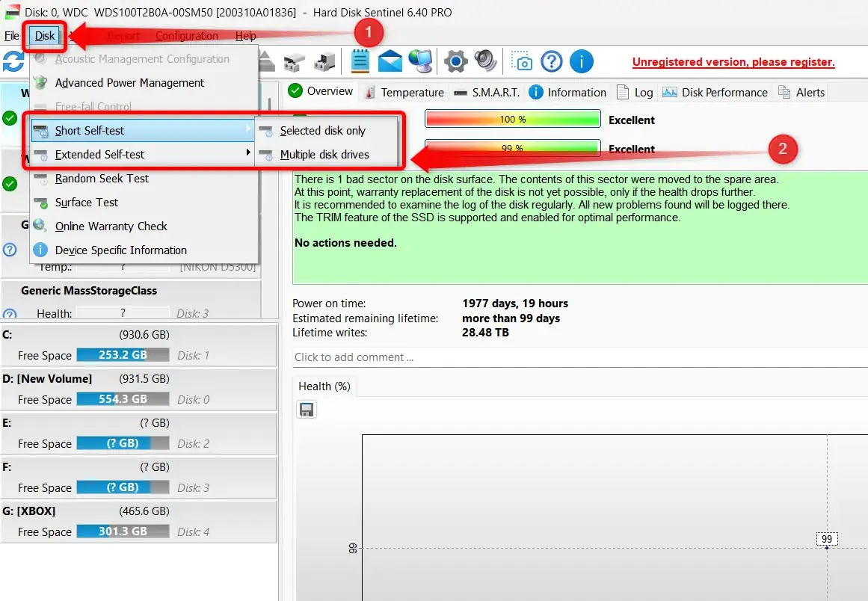Select Online Warranty Check menu entry
The width and height of the screenshot is (868, 601).
(144, 226)
